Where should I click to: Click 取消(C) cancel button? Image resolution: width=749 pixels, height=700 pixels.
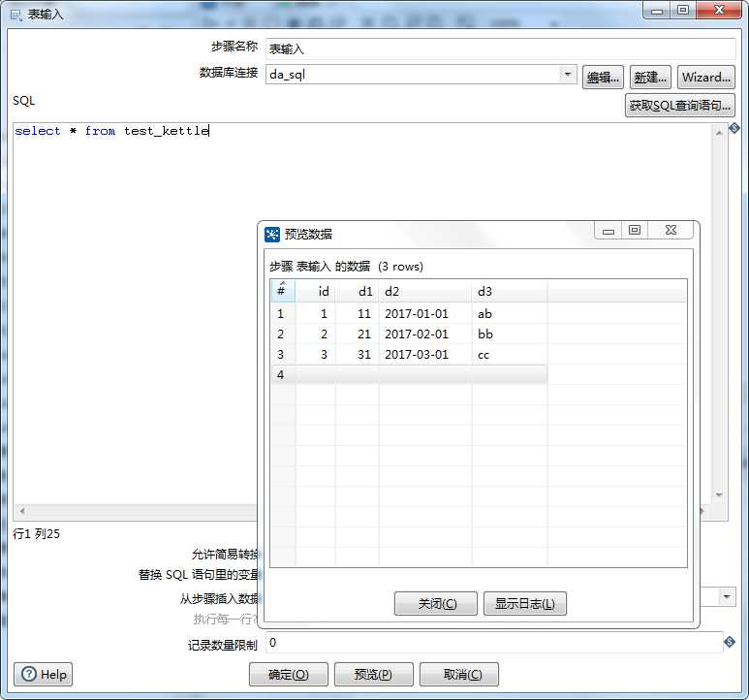point(459,674)
